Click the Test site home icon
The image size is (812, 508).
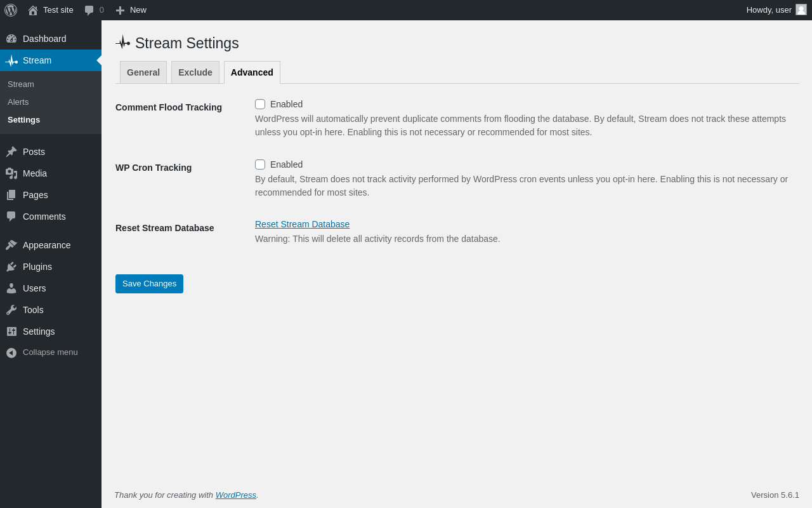pyautogui.click(x=33, y=10)
